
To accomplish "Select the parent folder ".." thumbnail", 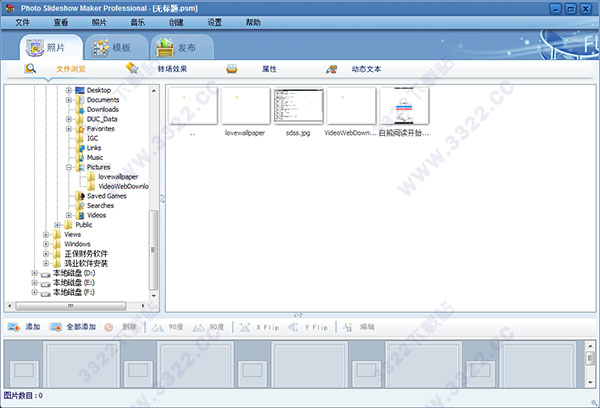I will click(193, 106).
